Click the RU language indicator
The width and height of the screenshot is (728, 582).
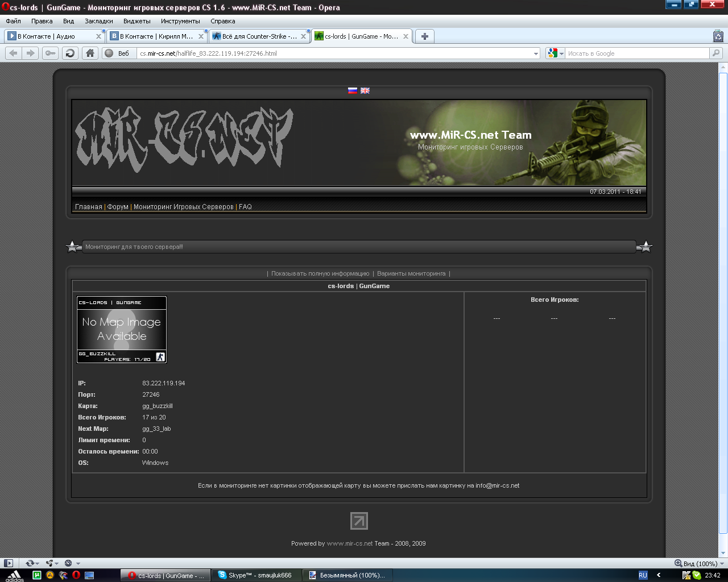[x=643, y=575]
